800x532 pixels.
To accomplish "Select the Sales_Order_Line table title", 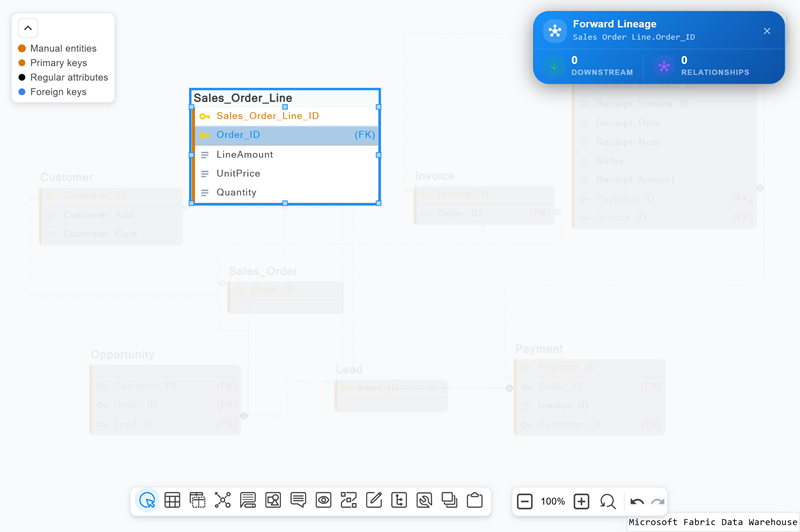I will (243, 98).
